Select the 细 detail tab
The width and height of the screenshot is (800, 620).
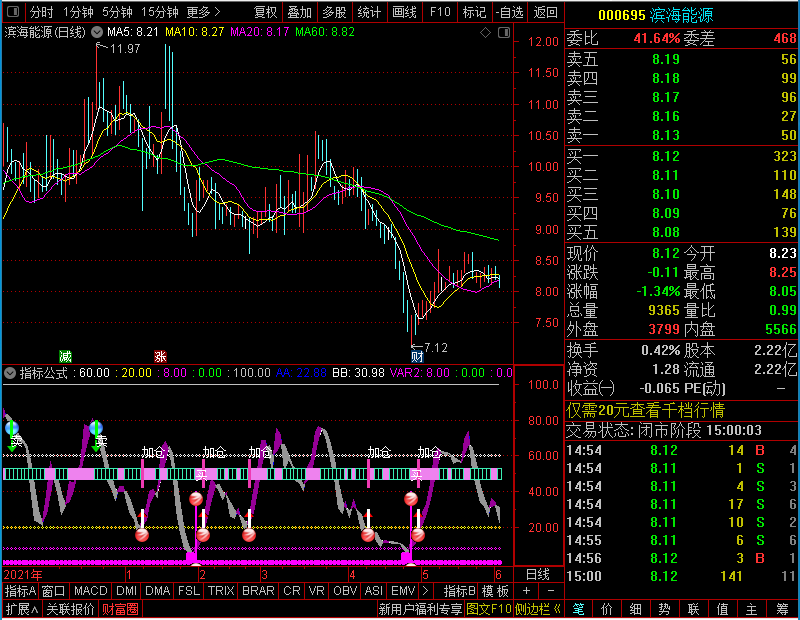(x=636, y=609)
